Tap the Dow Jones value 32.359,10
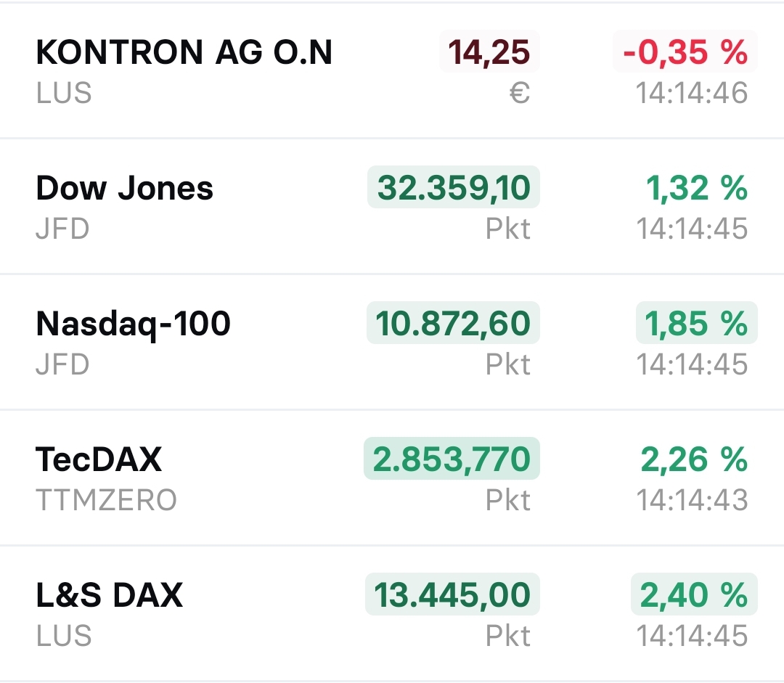This screenshot has height=683, width=784. (x=453, y=188)
